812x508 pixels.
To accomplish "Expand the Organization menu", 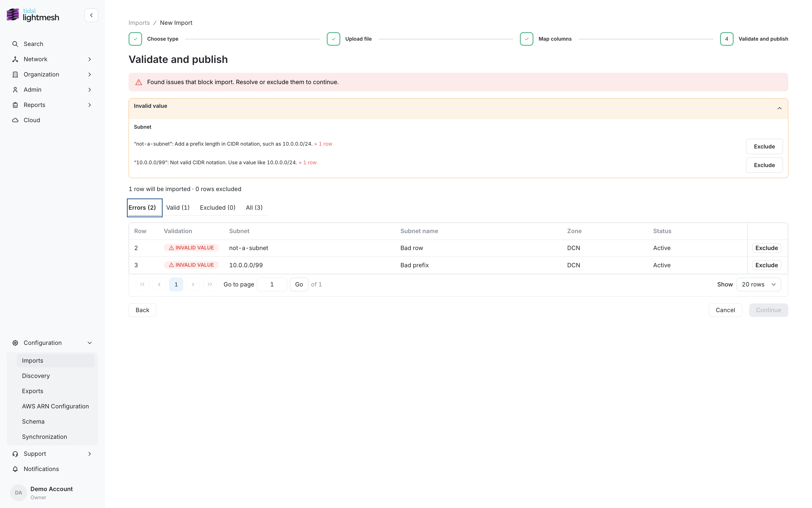I will (52, 74).
